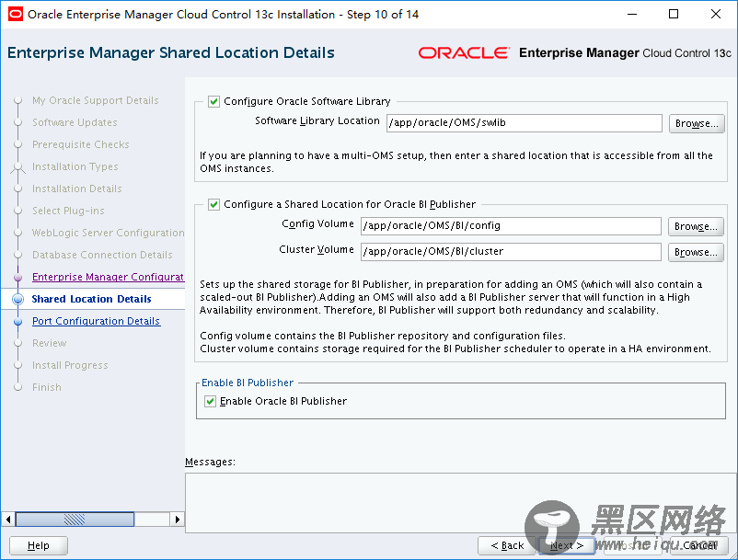Select the Database Connection Details step

[102, 255]
